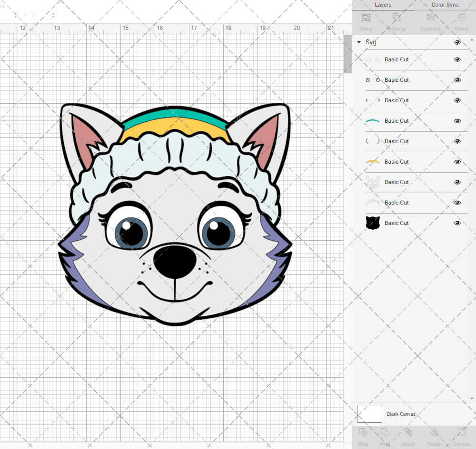The image size is (476, 449).
Task: Click the Svg group name
Action: 371,42
